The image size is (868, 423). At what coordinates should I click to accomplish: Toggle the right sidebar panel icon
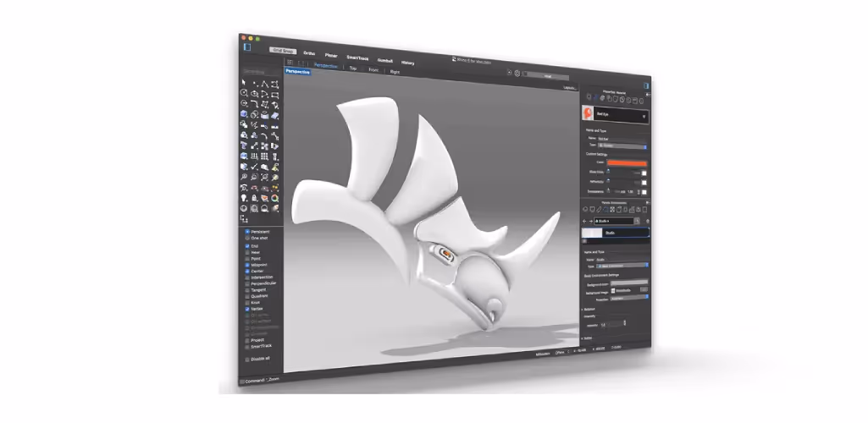click(646, 85)
